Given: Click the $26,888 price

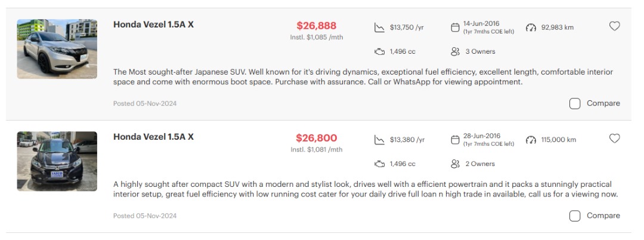Looking at the screenshot, I should (316, 26).
